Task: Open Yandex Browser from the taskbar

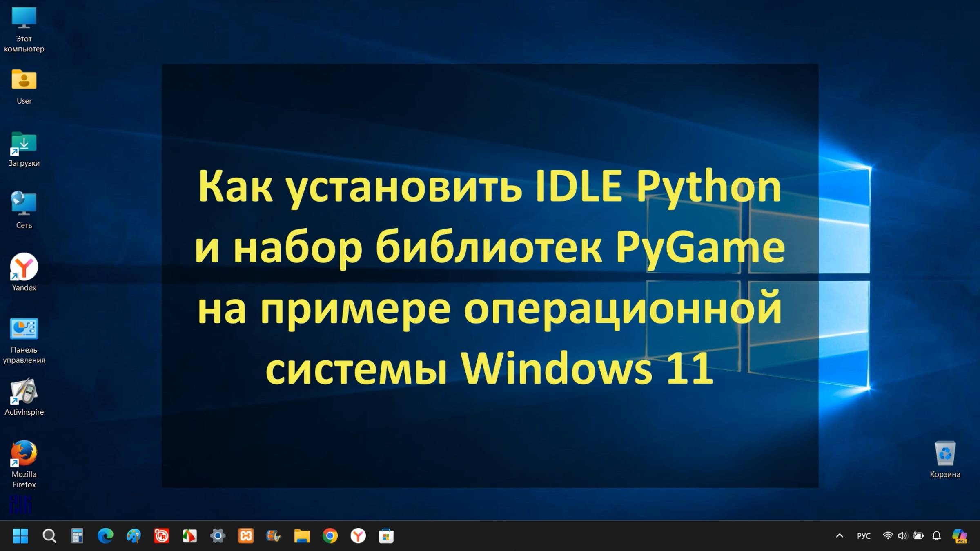Action: (x=358, y=537)
